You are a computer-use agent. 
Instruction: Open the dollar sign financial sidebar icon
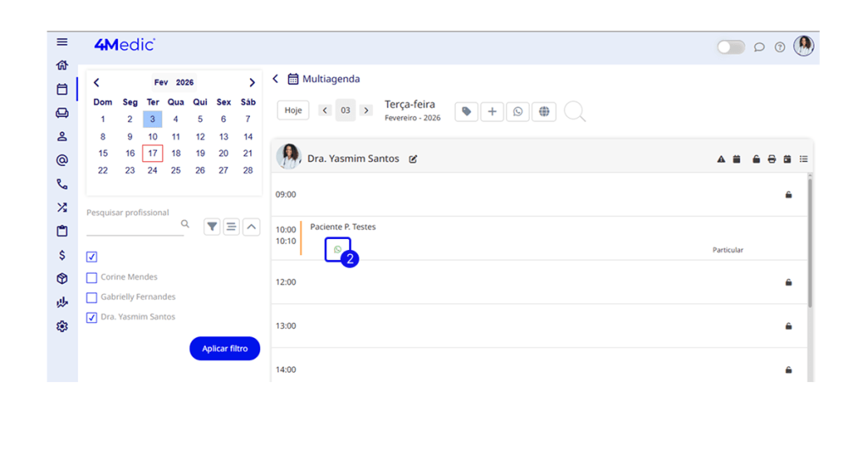tap(62, 255)
